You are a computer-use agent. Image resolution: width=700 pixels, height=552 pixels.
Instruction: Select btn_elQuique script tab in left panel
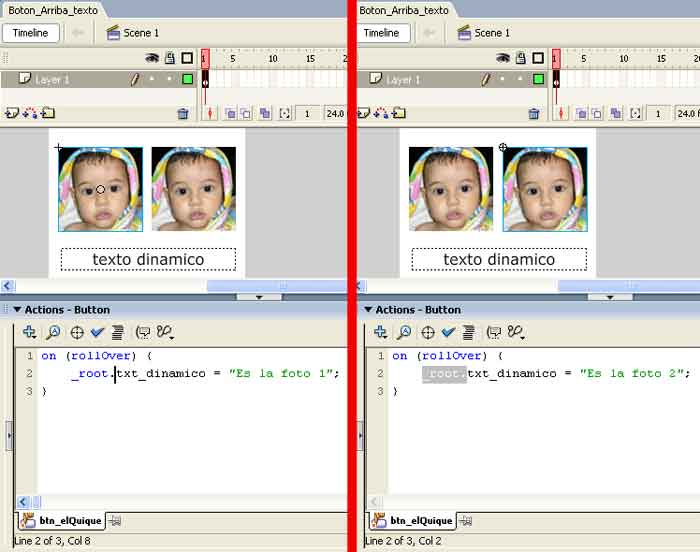pyautogui.click(x=62, y=521)
